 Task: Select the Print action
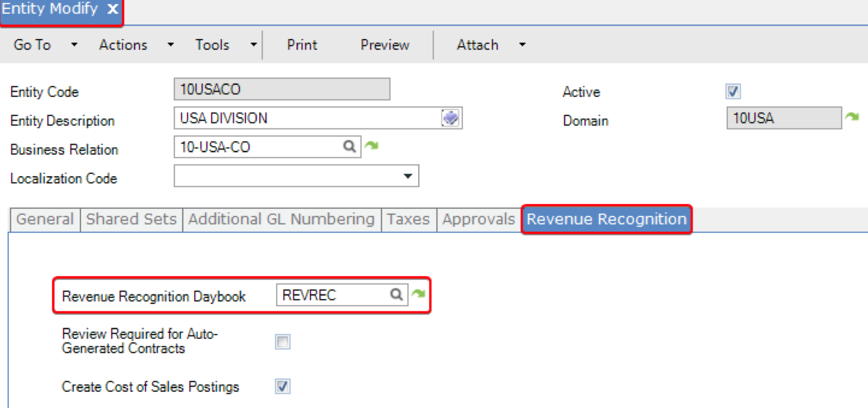[302, 45]
